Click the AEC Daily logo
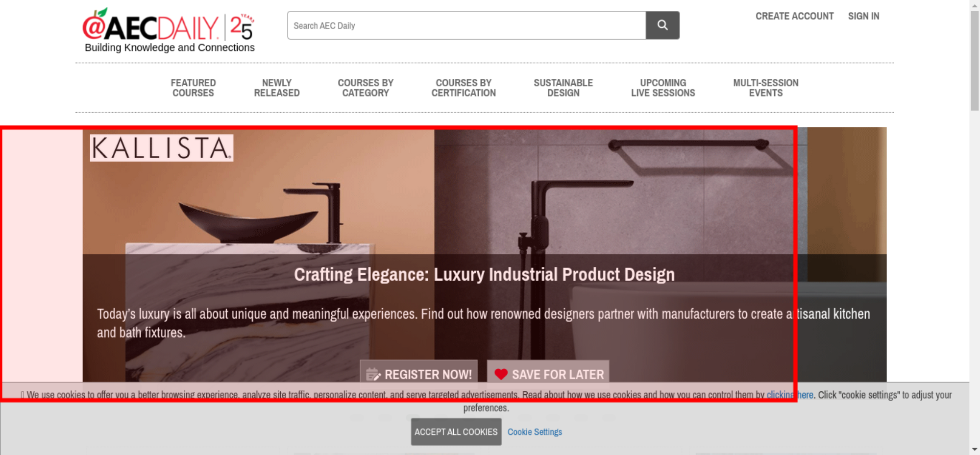Screen dimensions: 980x455 [169, 30]
